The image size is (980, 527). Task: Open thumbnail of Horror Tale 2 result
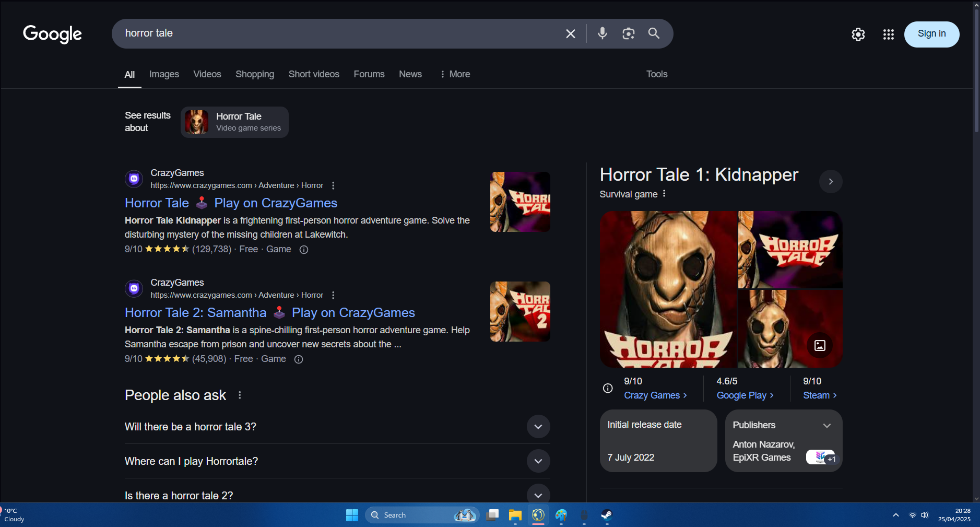tap(520, 311)
